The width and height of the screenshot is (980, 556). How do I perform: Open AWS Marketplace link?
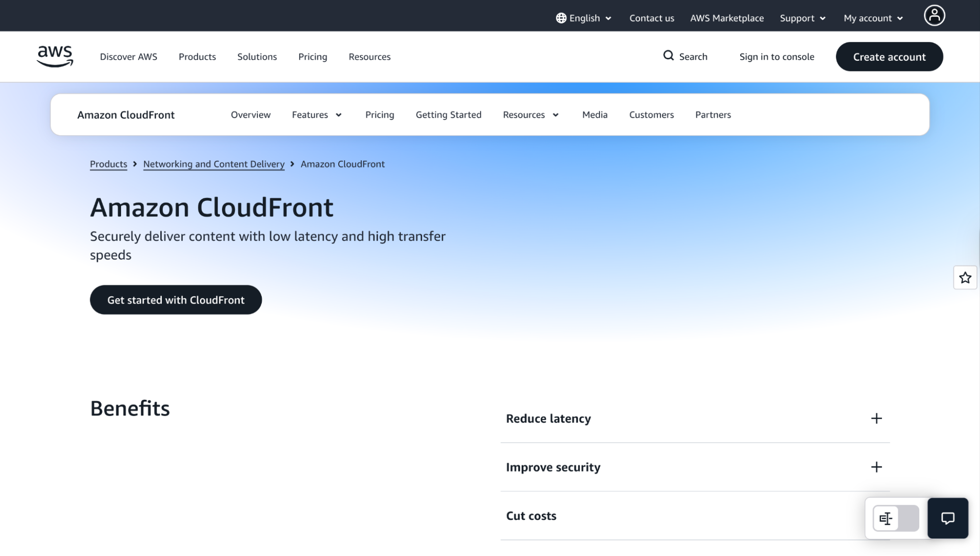click(x=727, y=18)
